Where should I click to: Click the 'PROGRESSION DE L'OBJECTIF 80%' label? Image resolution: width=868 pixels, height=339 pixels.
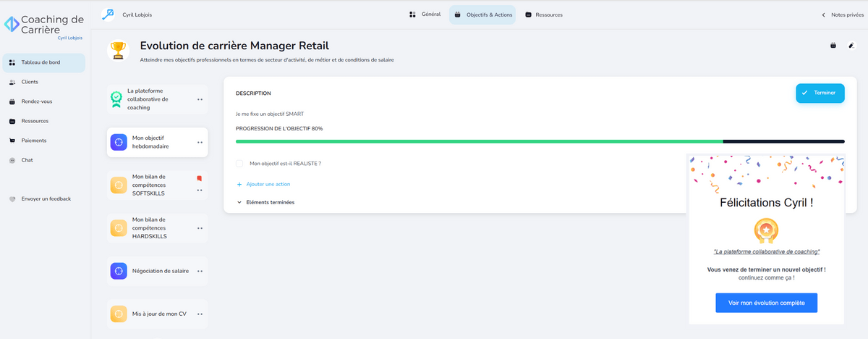click(279, 128)
